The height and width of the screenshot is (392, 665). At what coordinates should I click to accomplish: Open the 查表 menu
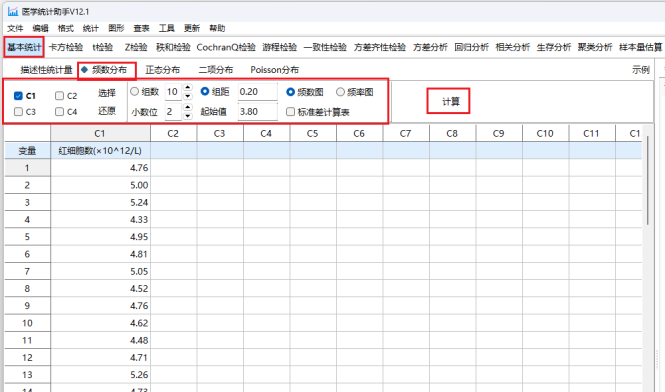(x=141, y=28)
